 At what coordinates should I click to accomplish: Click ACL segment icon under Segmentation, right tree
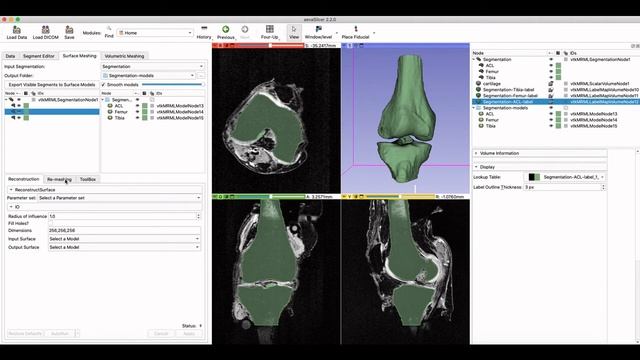point(481,65)
